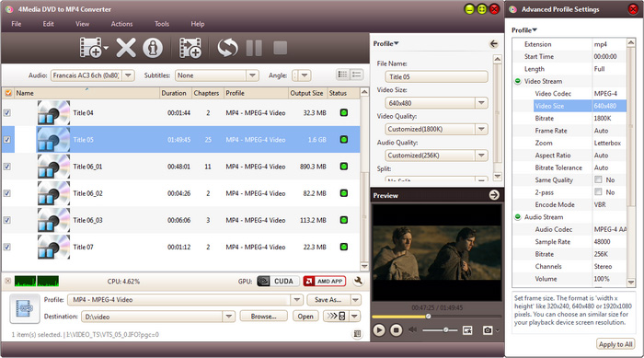Click the log icon in status bar
Viewport: 644px width, 358px height.
coord(357,334)
